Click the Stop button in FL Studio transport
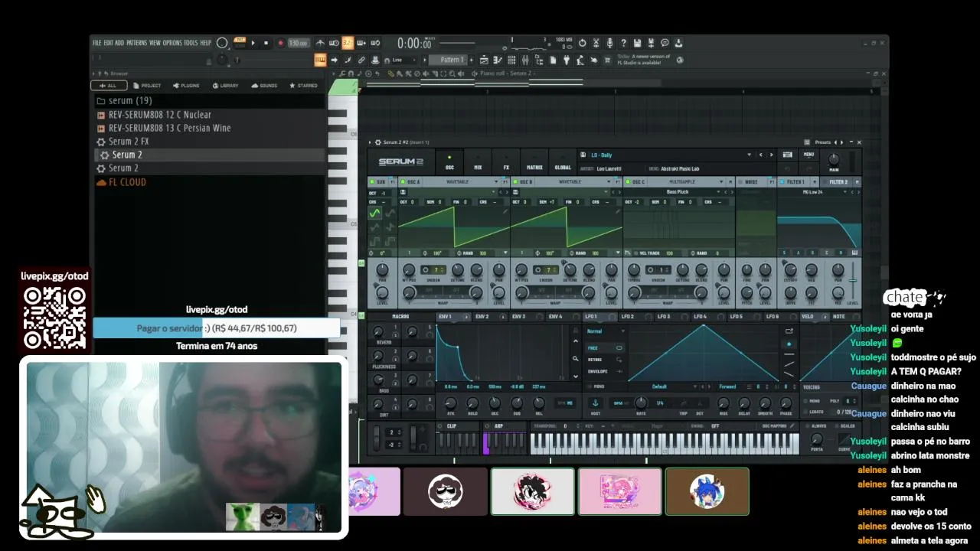Viewport: 980px width, 551px height. pos(266,43)
